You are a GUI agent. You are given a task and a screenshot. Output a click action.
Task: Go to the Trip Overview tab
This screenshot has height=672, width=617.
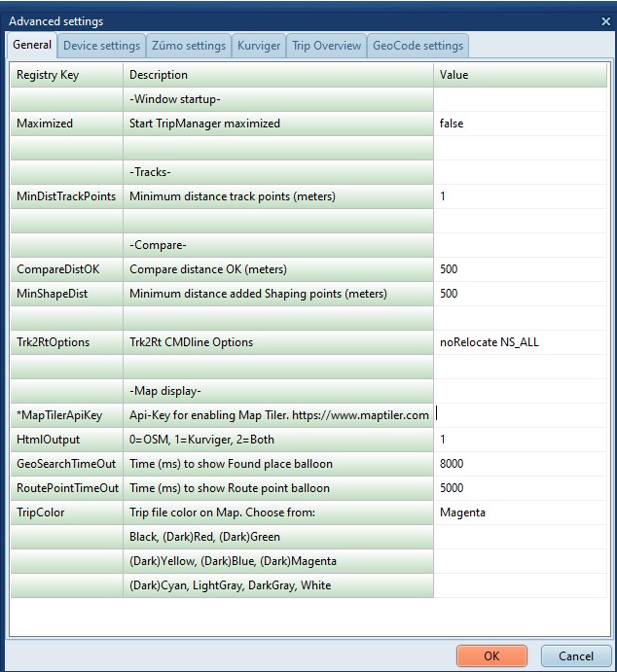point(326,46)
